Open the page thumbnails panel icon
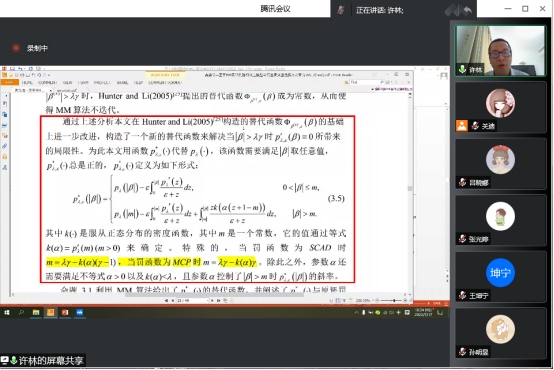 click(x=5, y=114)
